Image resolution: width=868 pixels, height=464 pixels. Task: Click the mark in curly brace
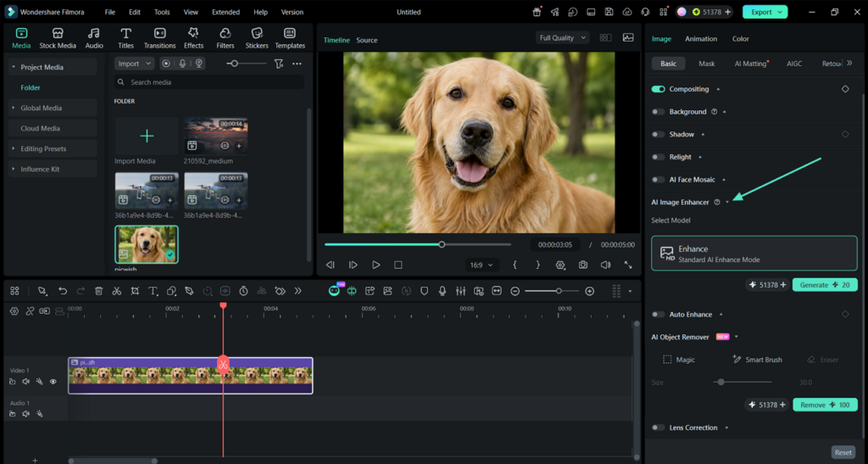pos(515,266)
